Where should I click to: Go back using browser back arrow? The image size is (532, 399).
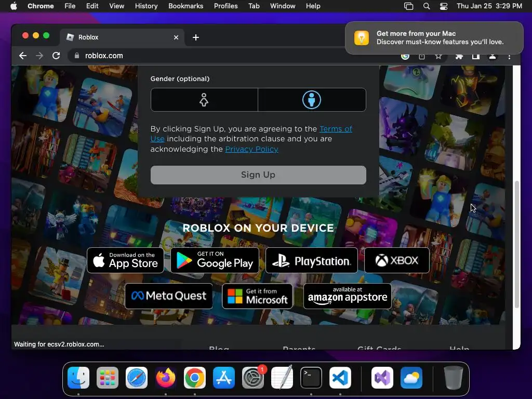coord(23,56)
